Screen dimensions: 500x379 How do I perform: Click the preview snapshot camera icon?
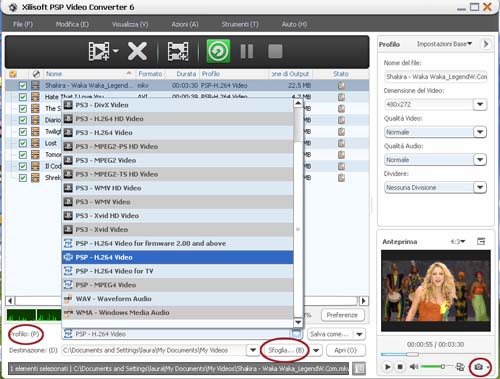tap(478, 367)
